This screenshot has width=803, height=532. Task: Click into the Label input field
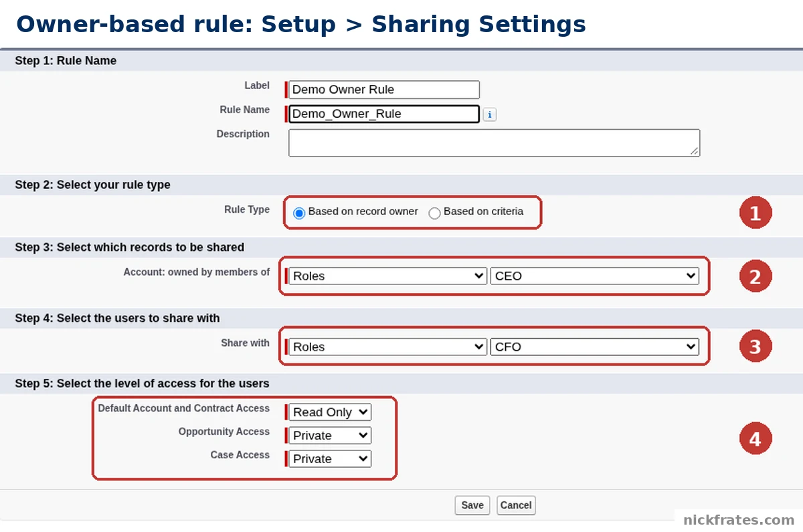(x=384, y=90)
